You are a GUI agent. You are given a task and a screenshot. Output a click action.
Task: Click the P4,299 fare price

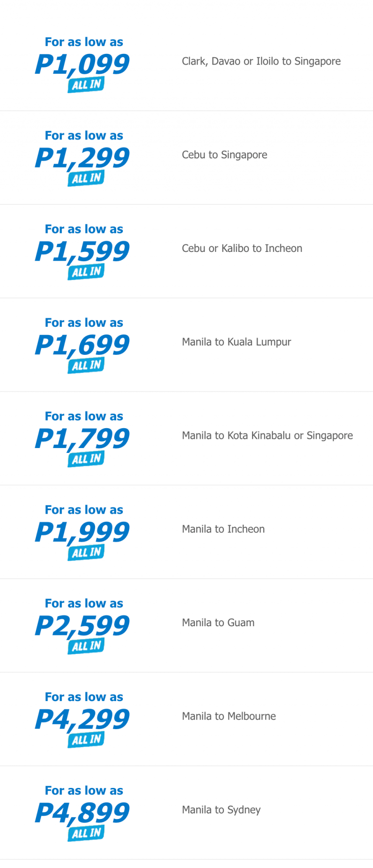pos(83,719)
